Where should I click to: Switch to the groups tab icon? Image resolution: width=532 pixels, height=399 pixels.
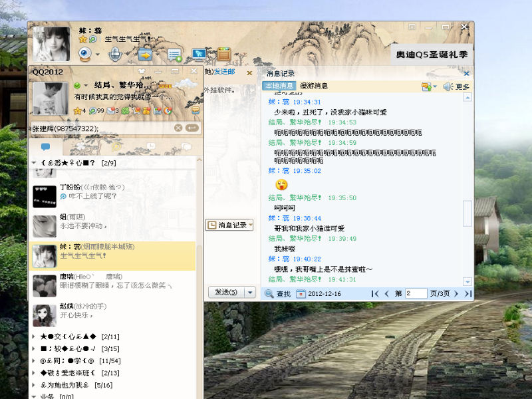click(x=187, y=146)
